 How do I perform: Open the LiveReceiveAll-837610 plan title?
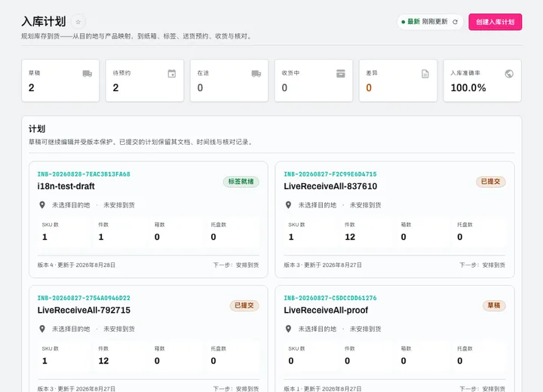pos(330,186)
